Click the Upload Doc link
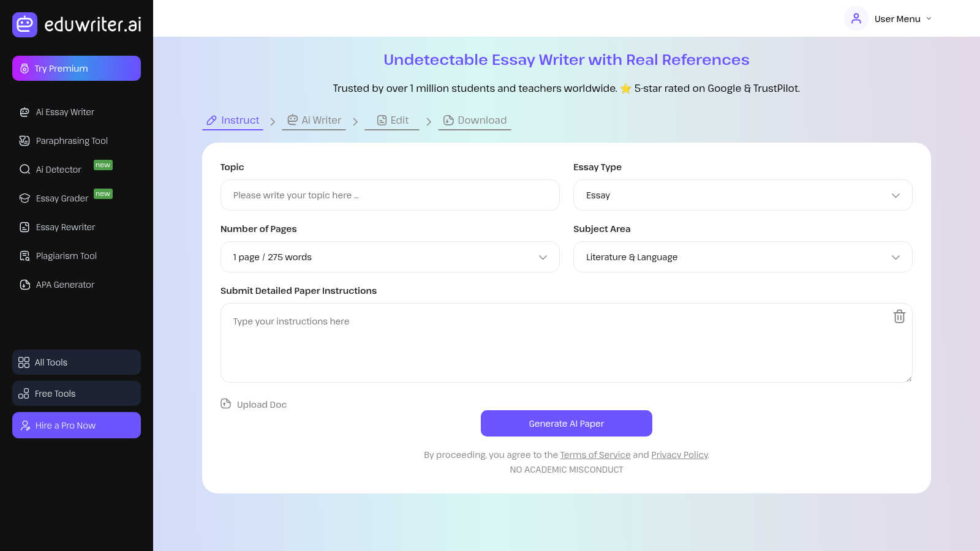The width and height of the screenshot is (980, 551). (x=262, y=405)
